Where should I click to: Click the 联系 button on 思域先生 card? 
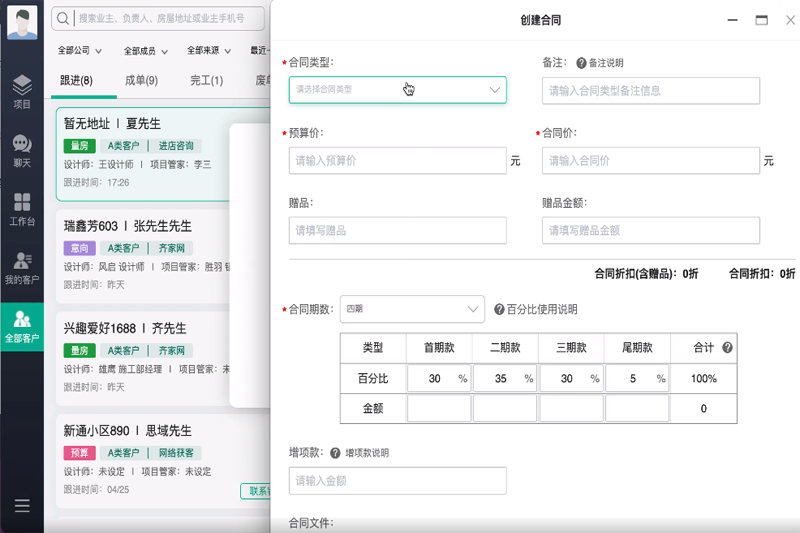click(256, 491)
